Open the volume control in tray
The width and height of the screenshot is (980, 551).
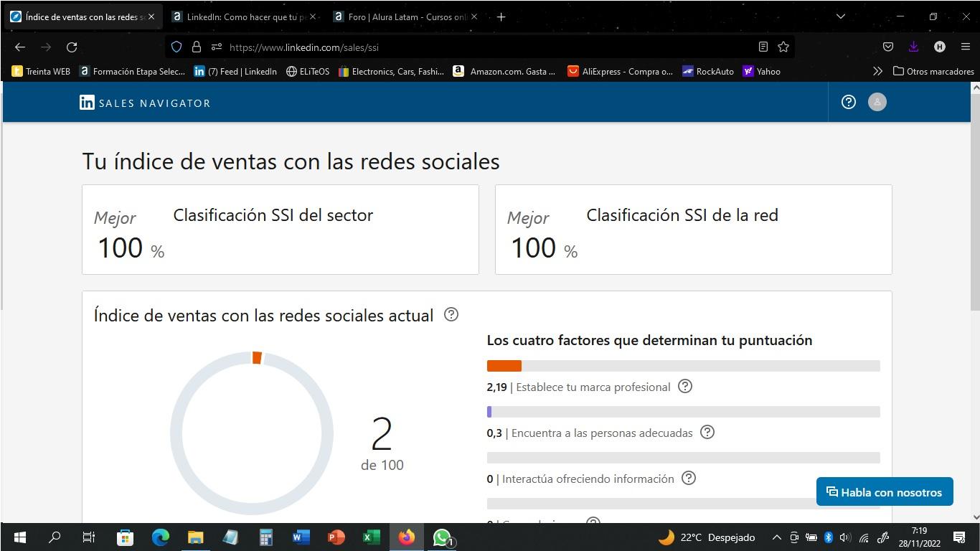pos(845,537)
